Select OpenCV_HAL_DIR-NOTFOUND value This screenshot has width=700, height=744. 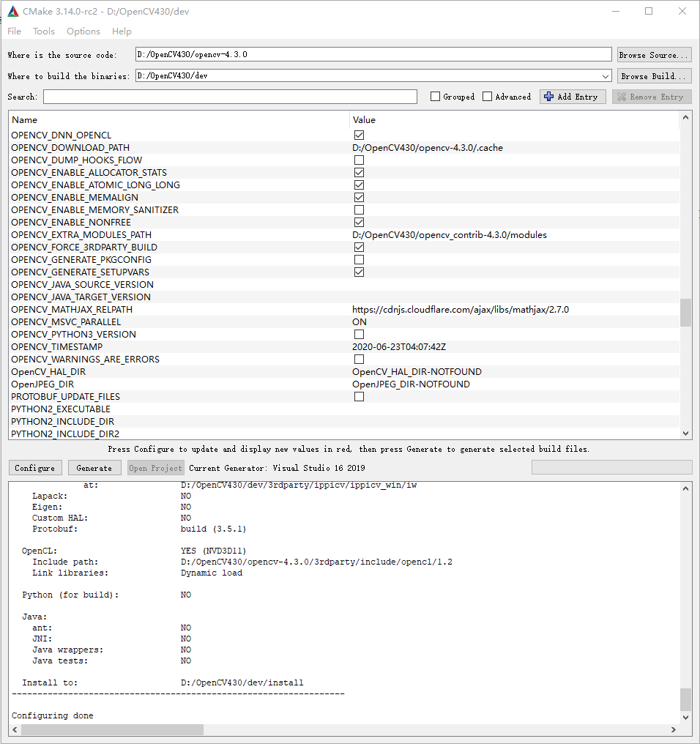coord(417,371)
